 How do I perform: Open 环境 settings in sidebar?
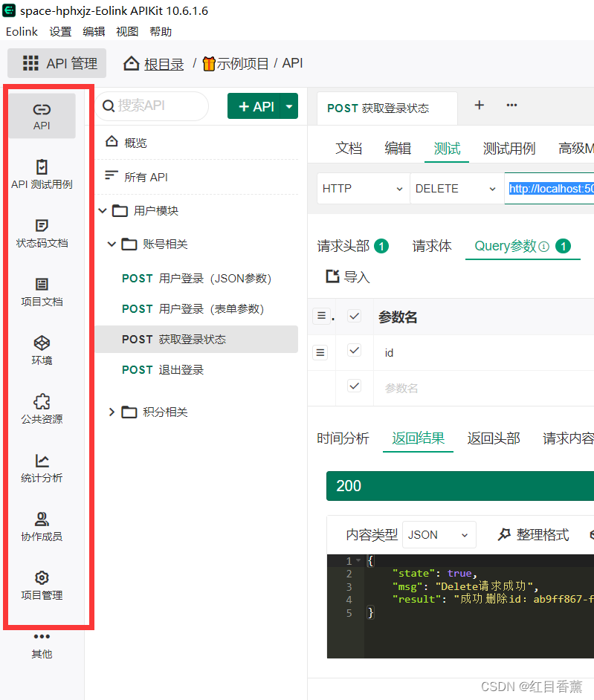pos(42,351)
